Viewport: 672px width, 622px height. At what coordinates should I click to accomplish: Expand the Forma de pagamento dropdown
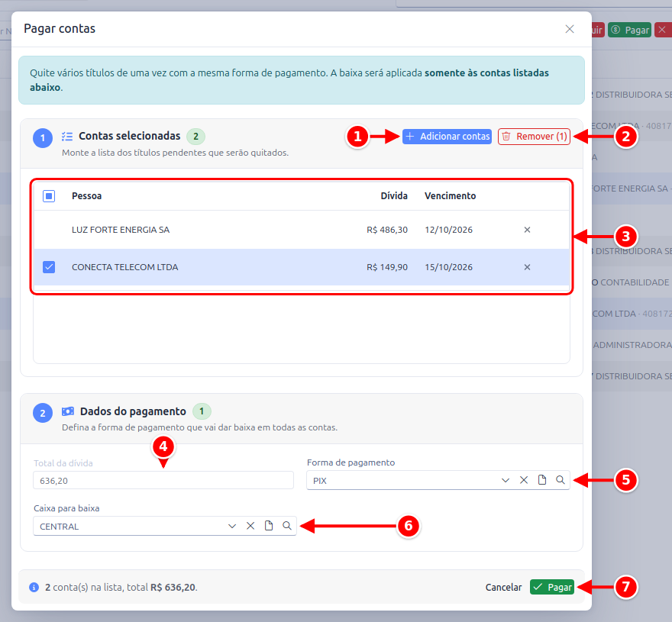[x=506, y=480]
